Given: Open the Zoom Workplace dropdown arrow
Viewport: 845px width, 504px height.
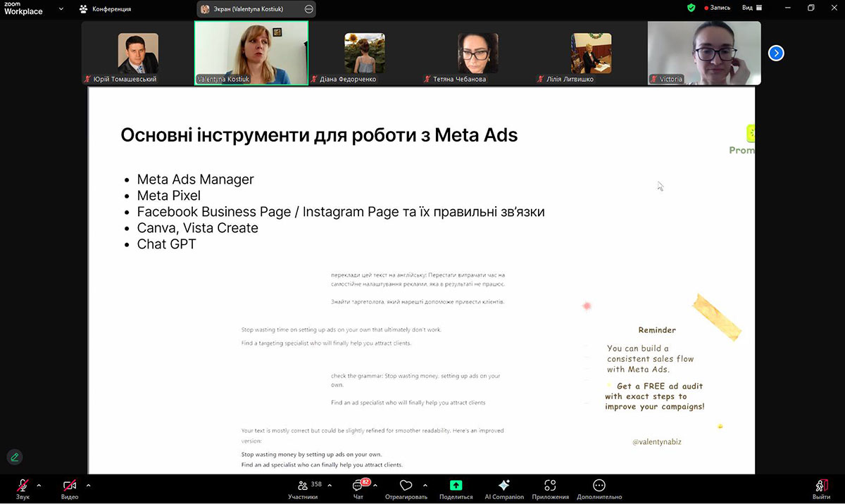Looking at the screenshot, I should [x=62, y=9].
